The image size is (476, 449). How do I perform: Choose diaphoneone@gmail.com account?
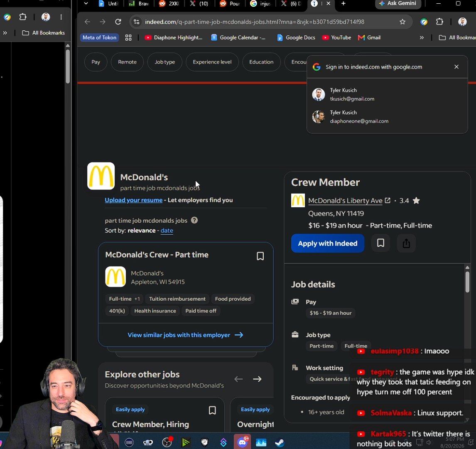(387, 117)
